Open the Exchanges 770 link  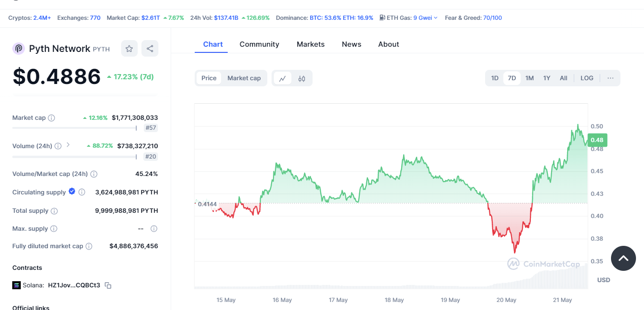click(95, 18)
